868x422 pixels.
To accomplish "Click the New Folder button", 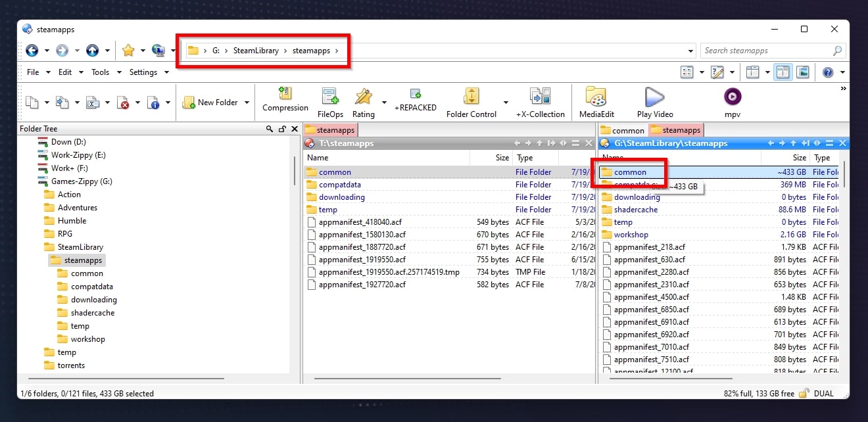I will coord(210,102).
